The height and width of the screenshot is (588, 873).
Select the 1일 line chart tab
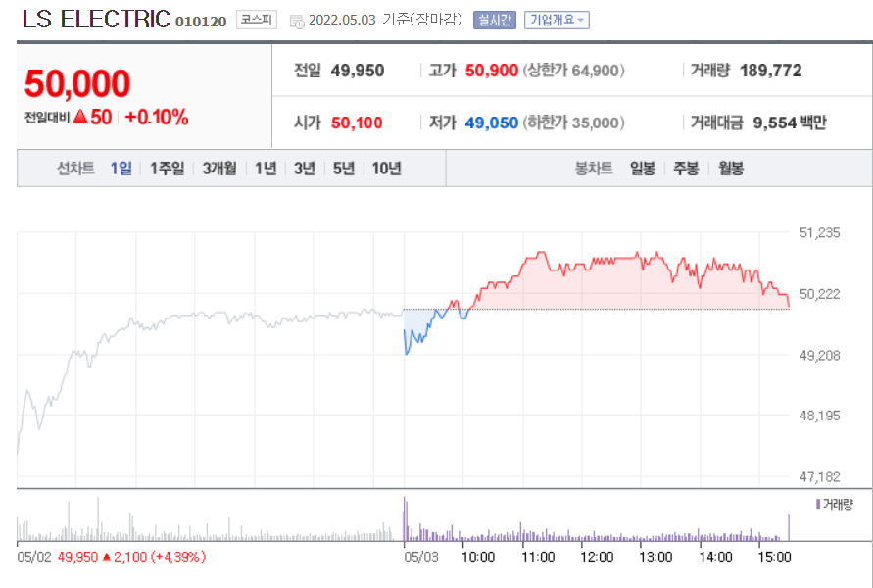point(121,169)
